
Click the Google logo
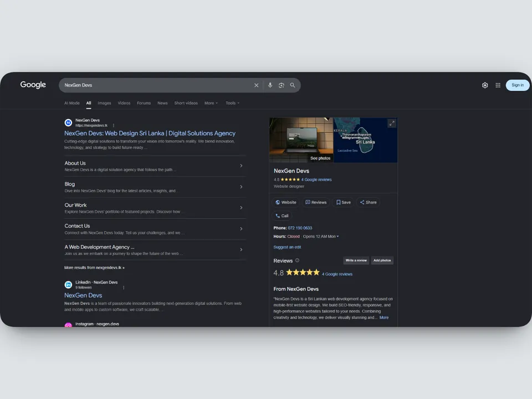[33, 85]
